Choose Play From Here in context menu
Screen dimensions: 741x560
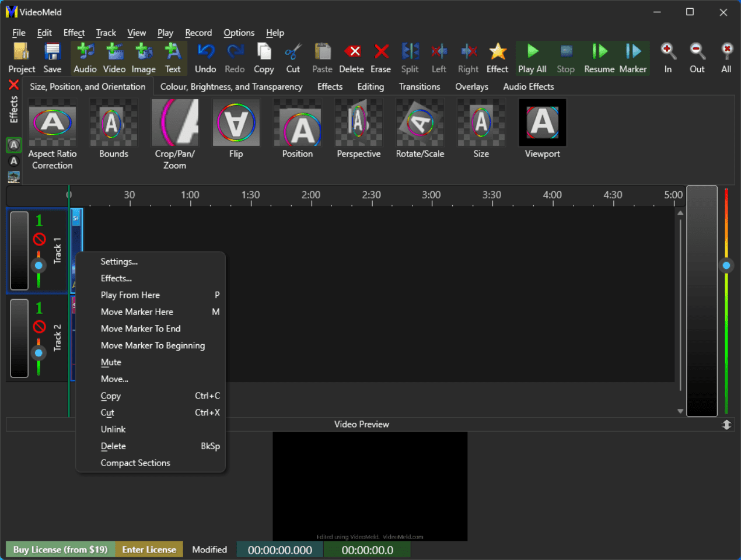point(151,295)
